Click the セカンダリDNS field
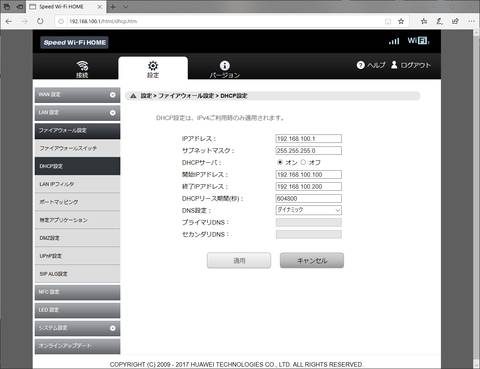 tap(308, 235)
